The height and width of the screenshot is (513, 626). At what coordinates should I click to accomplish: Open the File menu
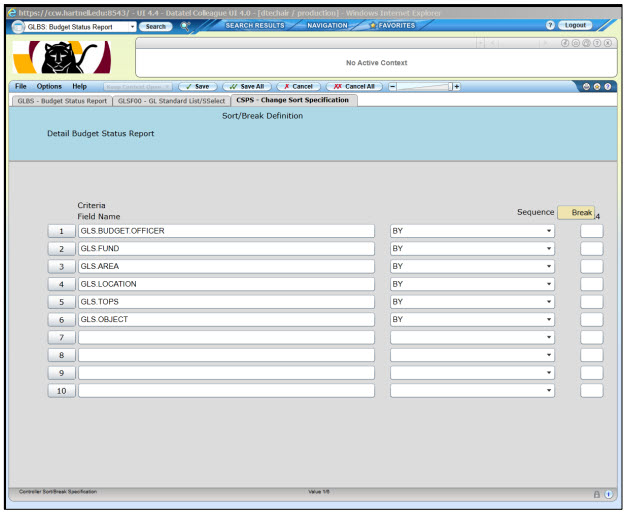pos(21,87)
